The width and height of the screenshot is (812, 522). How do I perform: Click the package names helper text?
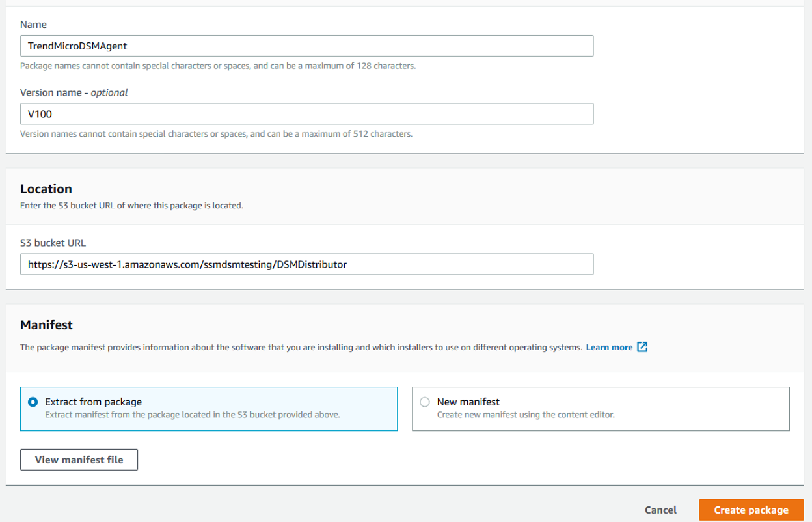click(x=218, y=66)
